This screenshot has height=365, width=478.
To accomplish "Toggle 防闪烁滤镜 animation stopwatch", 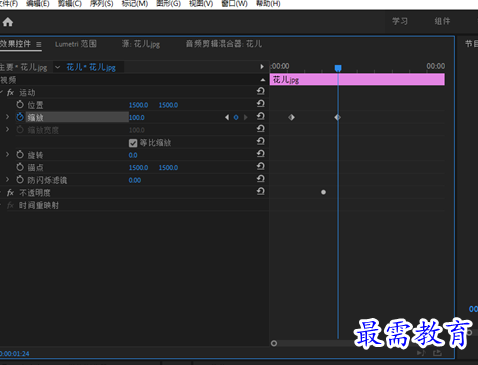I will point(20,180).
